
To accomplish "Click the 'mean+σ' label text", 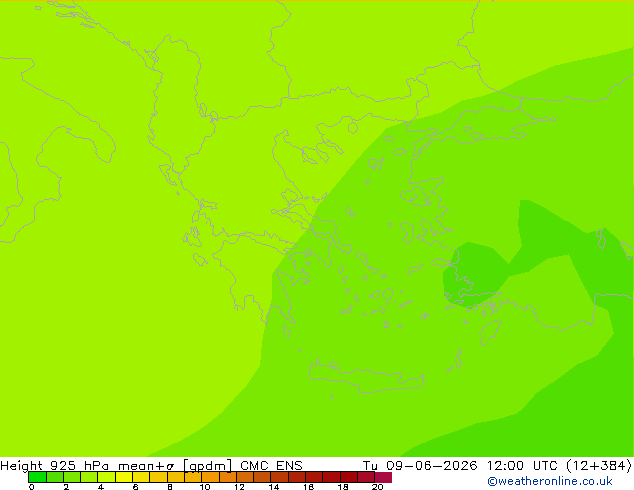I will coord(146,466).
